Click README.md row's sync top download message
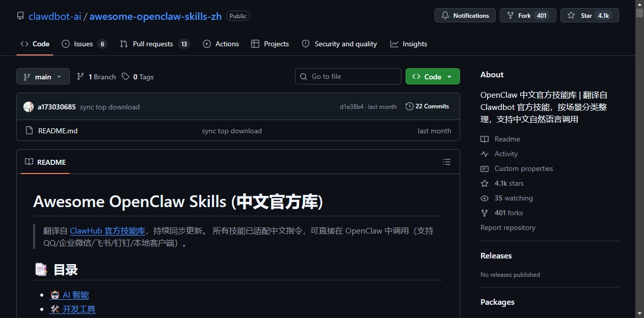The image size is (644, 318). point(232,131)
